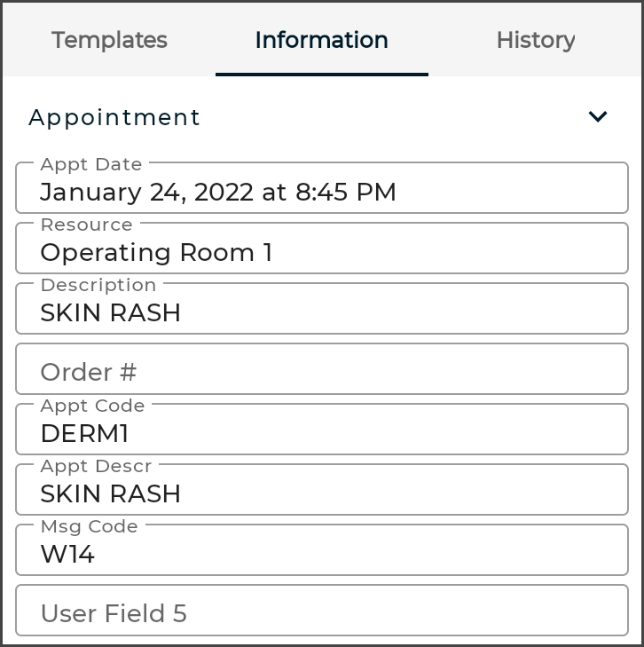644x647 pixels.
Task: Click SKIN RASH value under Description
Action: 111,313
